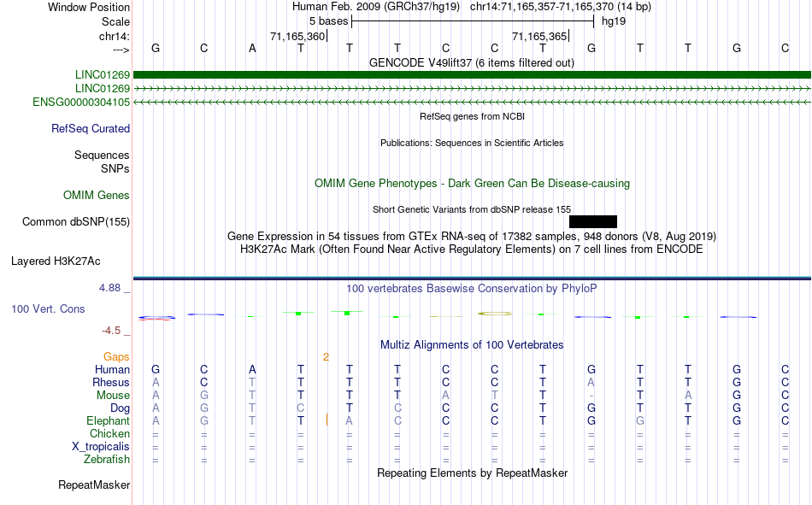
Task: Click the Short Genetic Variants from dbSNP title
Action: [471, 209]
